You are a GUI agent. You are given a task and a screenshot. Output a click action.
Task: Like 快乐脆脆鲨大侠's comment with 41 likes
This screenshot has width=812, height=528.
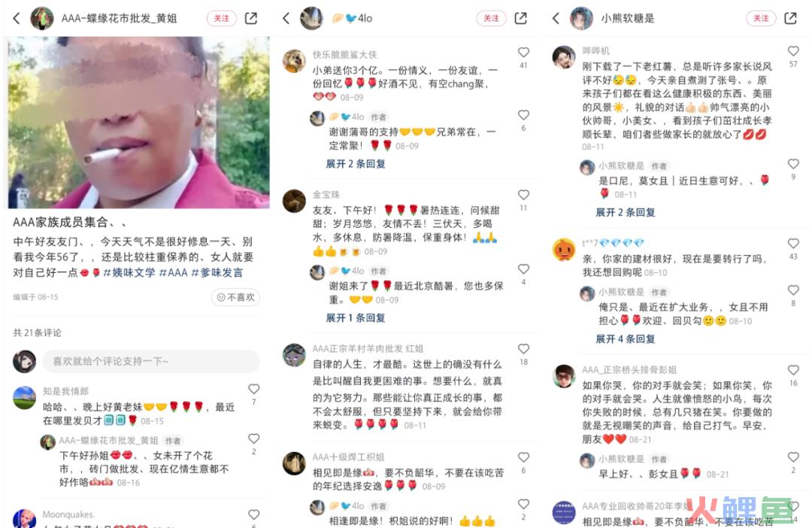(x=523, y=53)
